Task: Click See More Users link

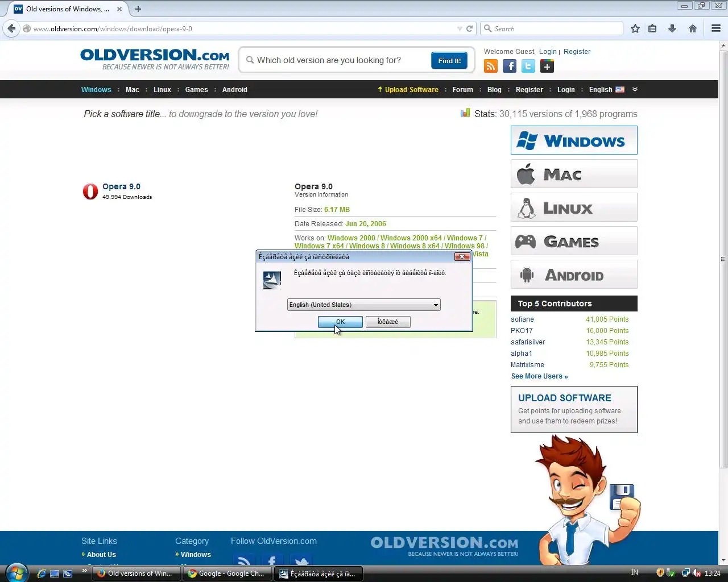Action: pyautogui.click(x=539, y=376)
